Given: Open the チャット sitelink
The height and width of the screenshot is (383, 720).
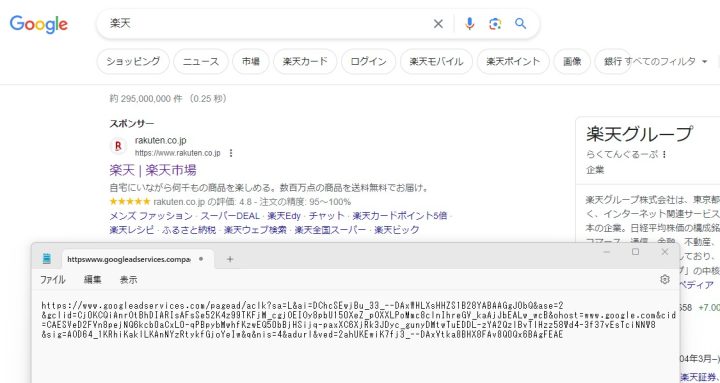Looking at the screenshot, I should point(326,215).
